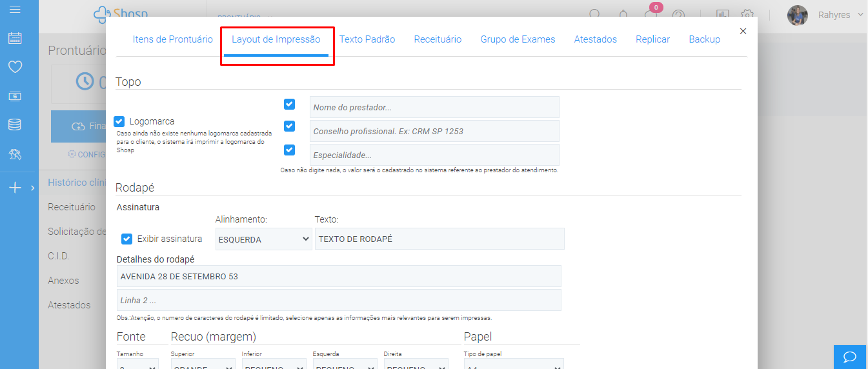Image resolution: width=868 pixels, height=369 pixels.
Task: Open Receituário in the background left menu
Action: click(72, 207)
